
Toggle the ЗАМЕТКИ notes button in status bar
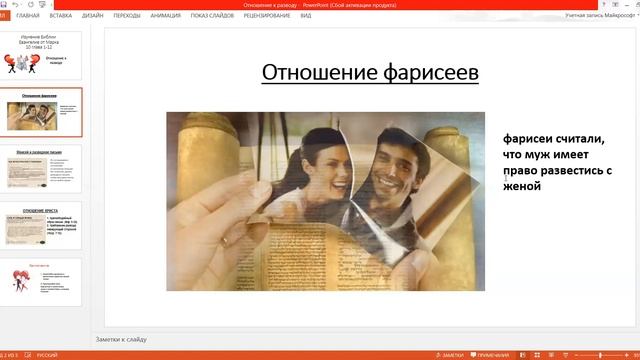click(450, 355)
